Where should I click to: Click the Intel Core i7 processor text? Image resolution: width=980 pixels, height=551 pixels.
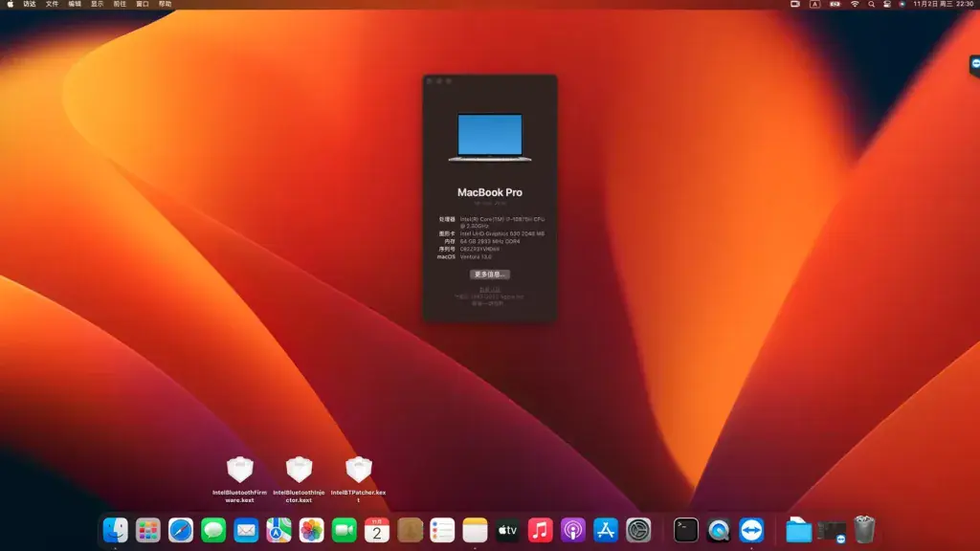tap(502, 222)
